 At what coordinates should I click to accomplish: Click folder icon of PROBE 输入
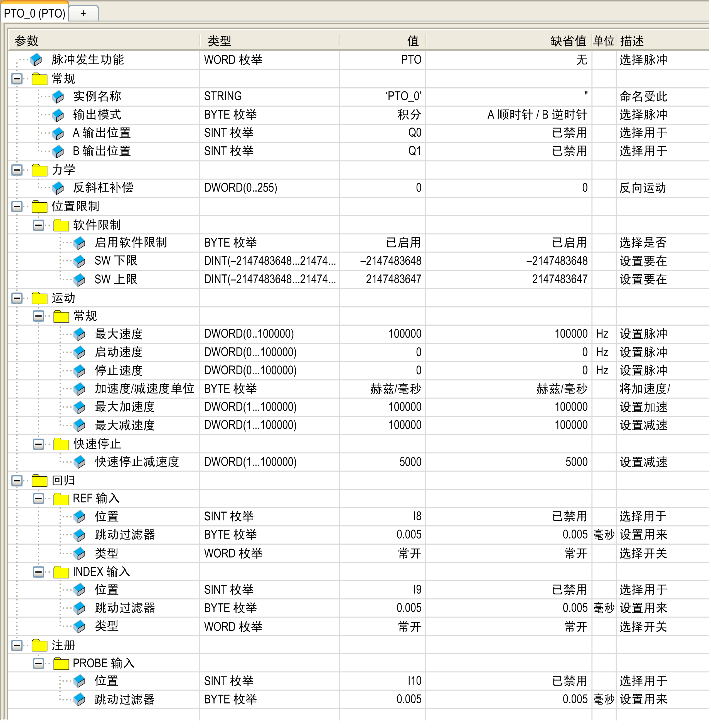point(61,664)
